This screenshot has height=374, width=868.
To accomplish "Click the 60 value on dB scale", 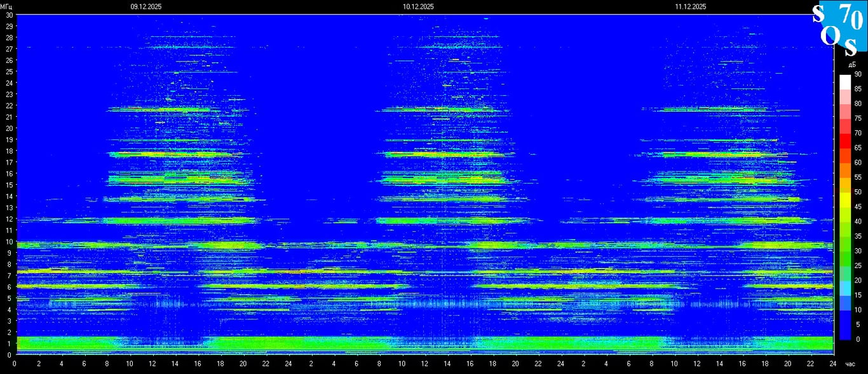I will [x=858, y=163].
